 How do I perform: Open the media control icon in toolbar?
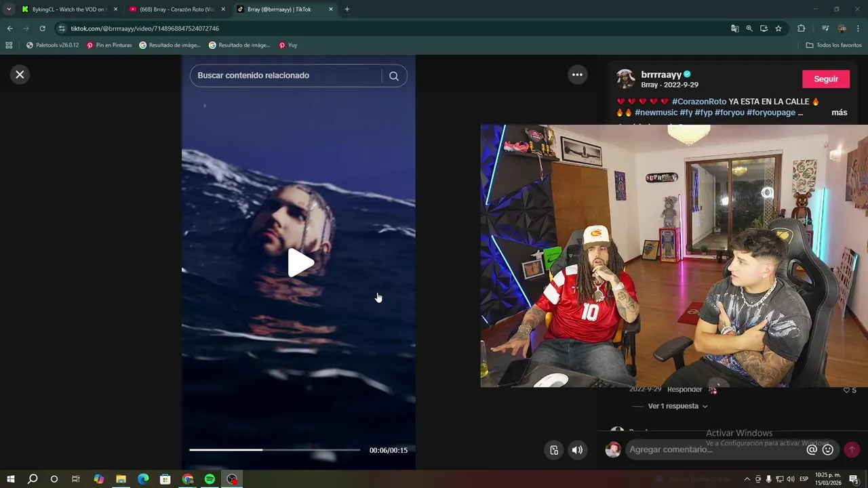pos(825,28)
